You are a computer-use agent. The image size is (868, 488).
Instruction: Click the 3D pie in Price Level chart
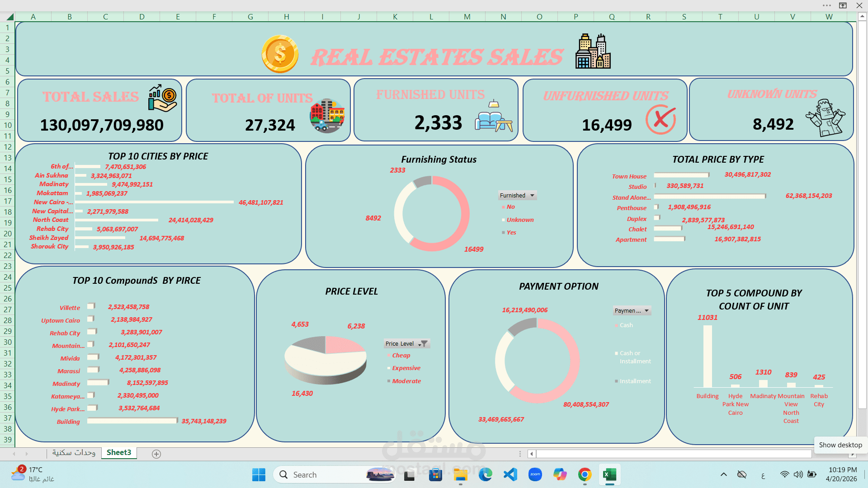pos(325,359)
